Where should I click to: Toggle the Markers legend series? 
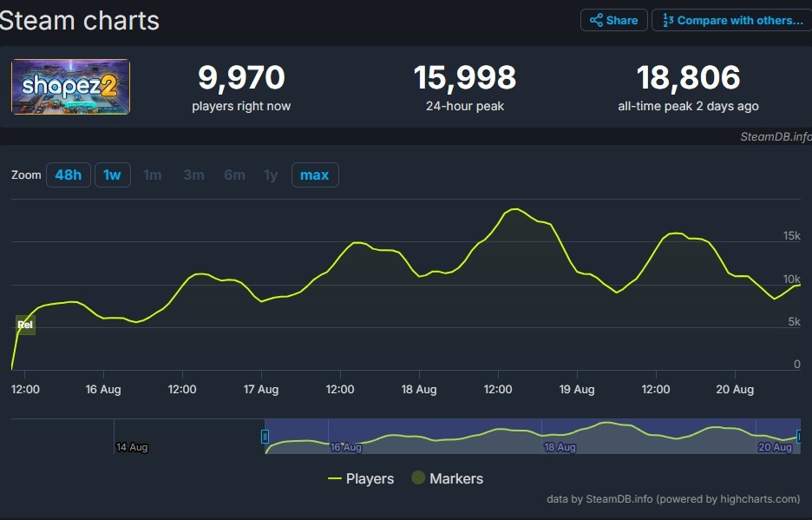click(448, 478)
